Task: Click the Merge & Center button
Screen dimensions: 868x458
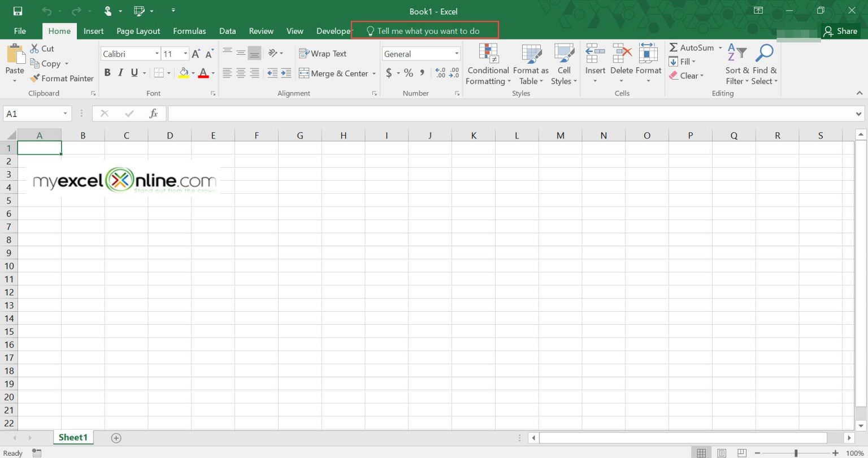Action: point(337,73)
